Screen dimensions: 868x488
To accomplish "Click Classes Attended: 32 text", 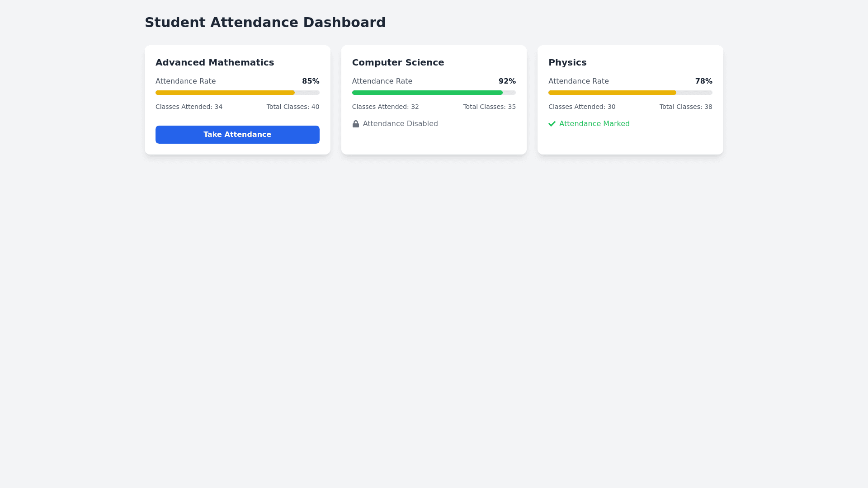I will click(x=385, y=107).
